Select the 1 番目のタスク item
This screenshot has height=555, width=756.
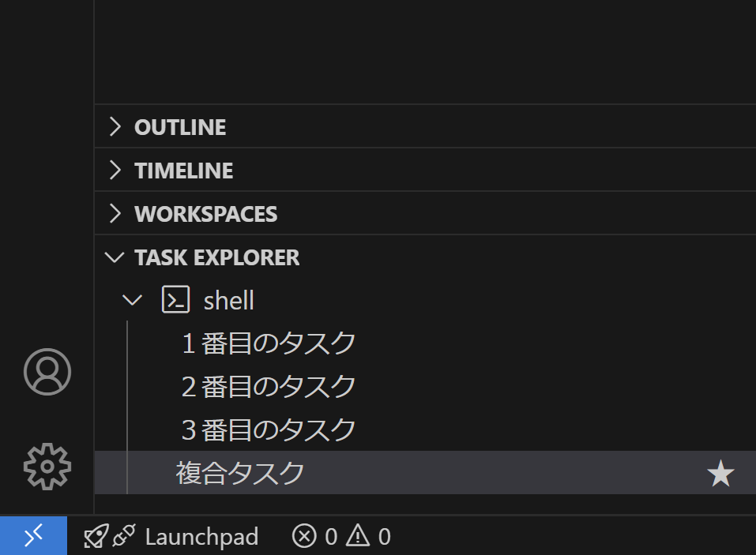(x=425, y=343)
